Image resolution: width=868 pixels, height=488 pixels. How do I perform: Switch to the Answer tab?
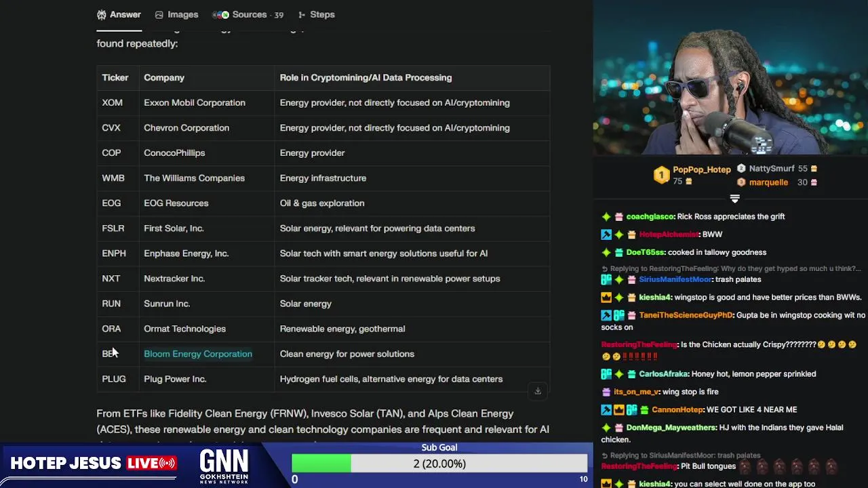click(x=119, y=14)
